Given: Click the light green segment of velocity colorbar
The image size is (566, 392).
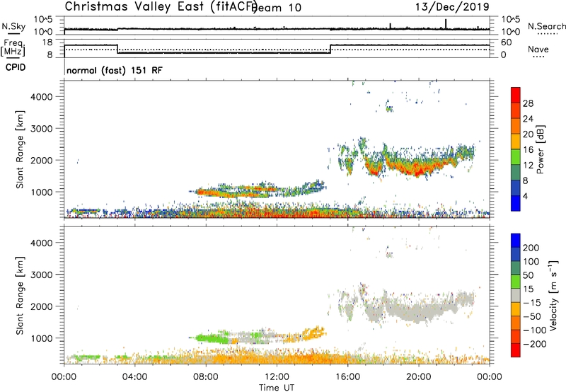Looking at the screenshot, I should [x=516, y=282].
